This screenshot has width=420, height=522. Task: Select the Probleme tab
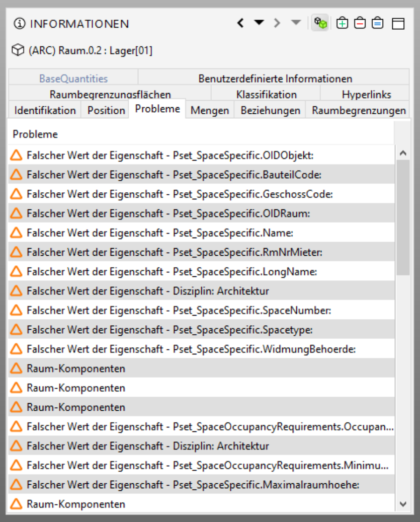point(157,109)
